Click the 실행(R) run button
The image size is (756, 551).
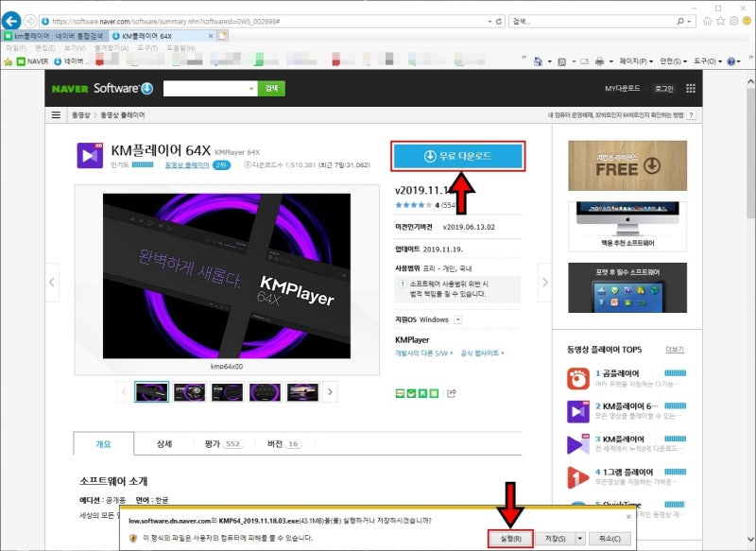(510, 539)
